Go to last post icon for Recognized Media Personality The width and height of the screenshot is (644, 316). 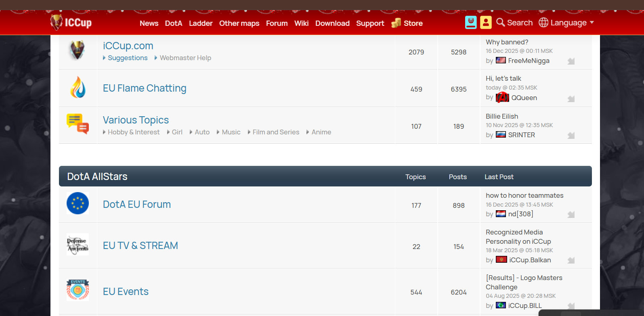tap(571, 261)
